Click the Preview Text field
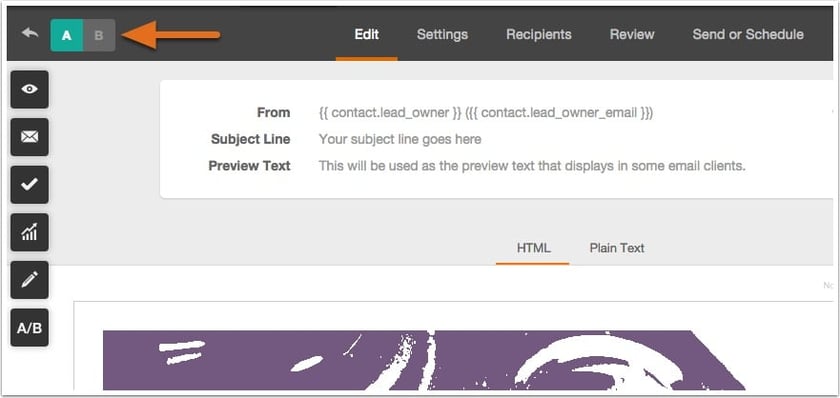The width and height of the screenshot is (840, 398). coord(532,166)
